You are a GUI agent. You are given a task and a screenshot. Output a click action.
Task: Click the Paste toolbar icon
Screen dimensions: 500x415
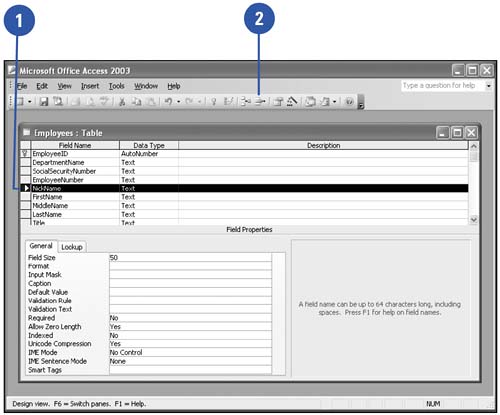151,101
